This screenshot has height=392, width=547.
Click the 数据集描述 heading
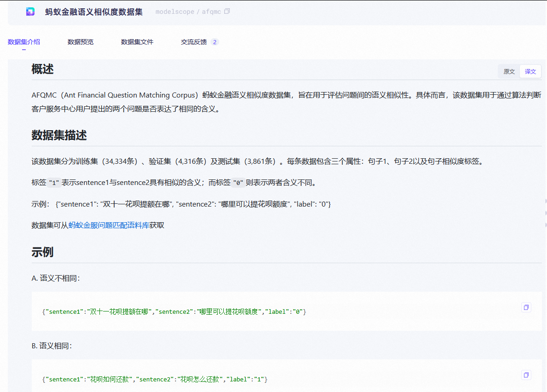[x=59, y=135]
